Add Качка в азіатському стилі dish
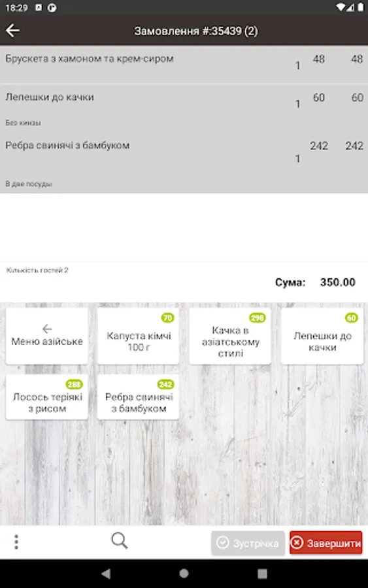Screen dimensions: 368x588 [x=230, y=336]
